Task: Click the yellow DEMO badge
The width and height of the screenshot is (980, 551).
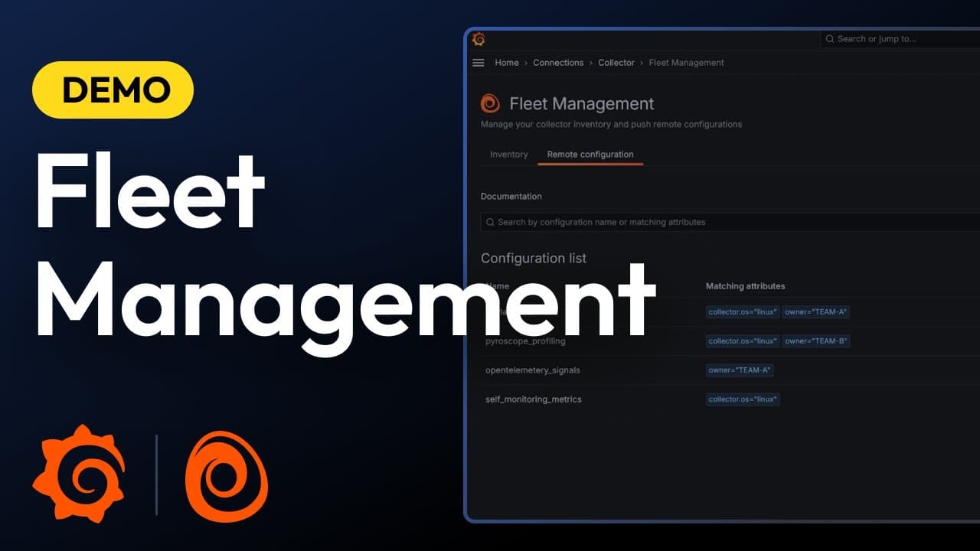Action: (x=113, y=90)
